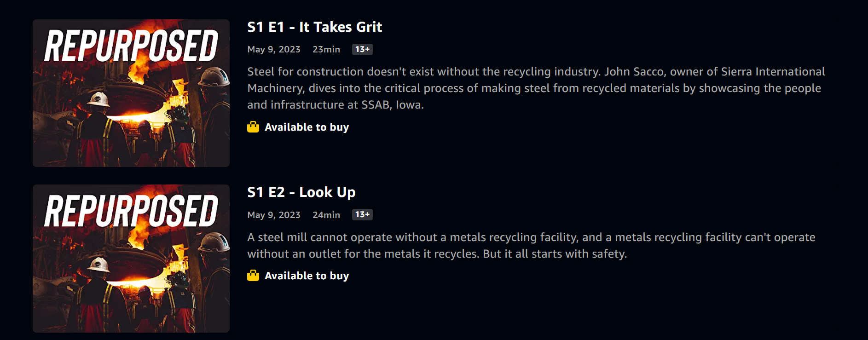
Task: Click the It Takes Grit episode title text
Action: click(x=314, y=27)
